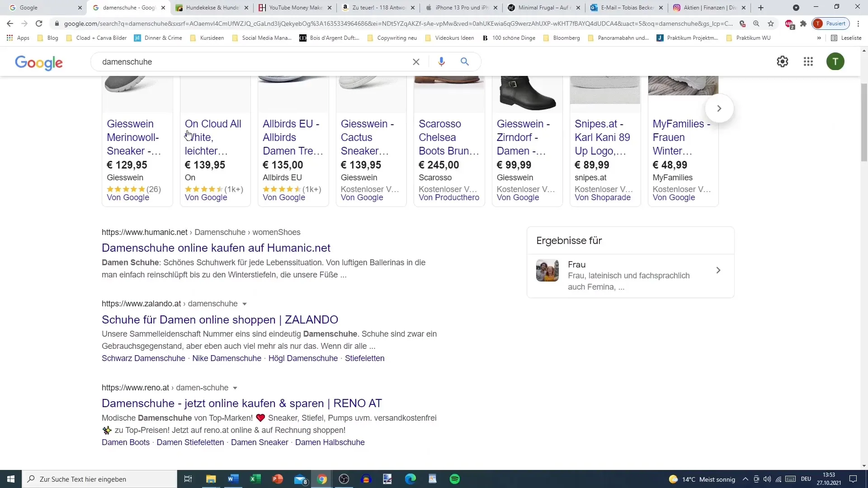Open Task View on the taskbar

[x=188, y=479]
